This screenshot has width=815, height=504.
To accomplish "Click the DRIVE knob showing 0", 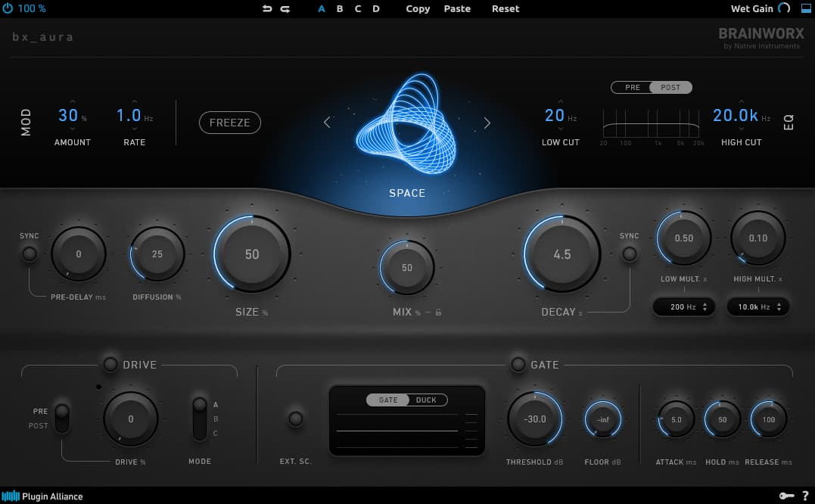I will [130, 418].
